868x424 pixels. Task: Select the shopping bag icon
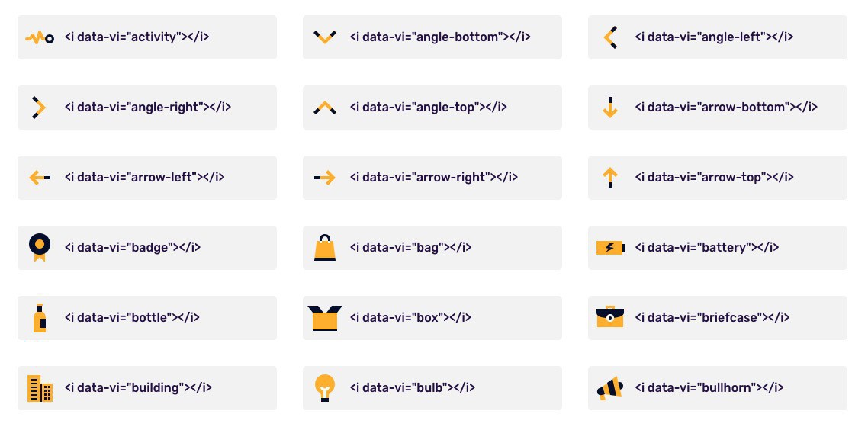coord(325,248)
